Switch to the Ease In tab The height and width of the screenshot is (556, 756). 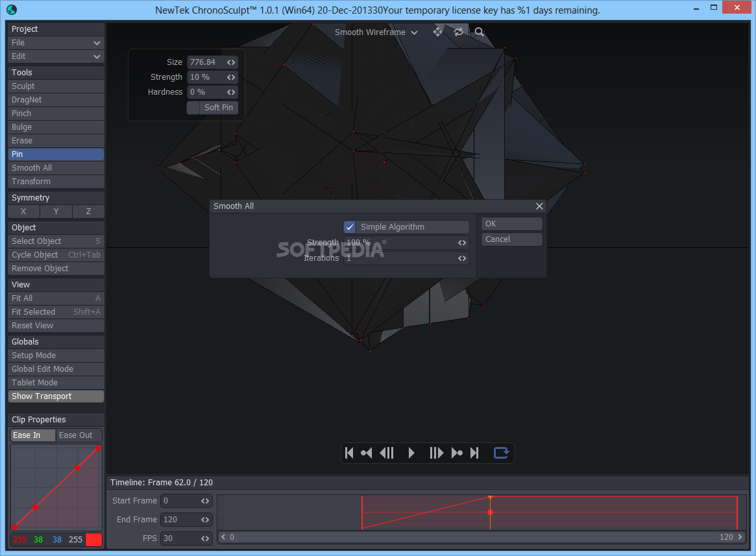coord(33,435)
